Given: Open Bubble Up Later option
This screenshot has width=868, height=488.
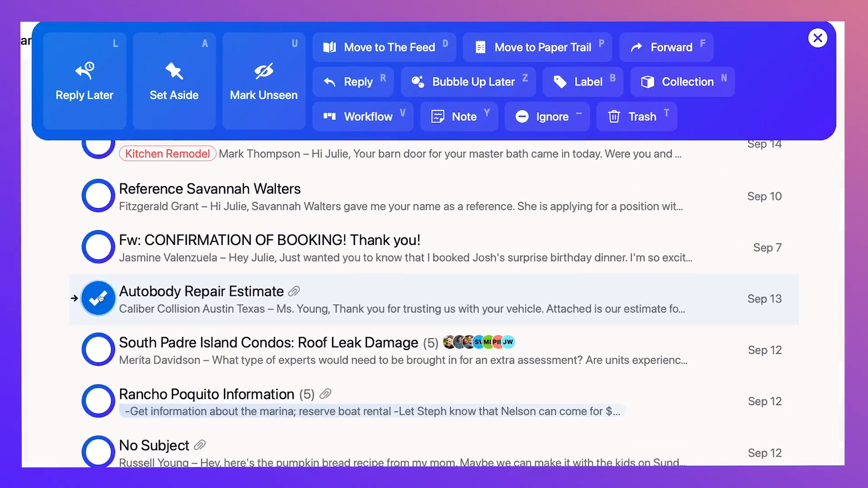Looking at the screenshot, I should click(x=468, y=82).
